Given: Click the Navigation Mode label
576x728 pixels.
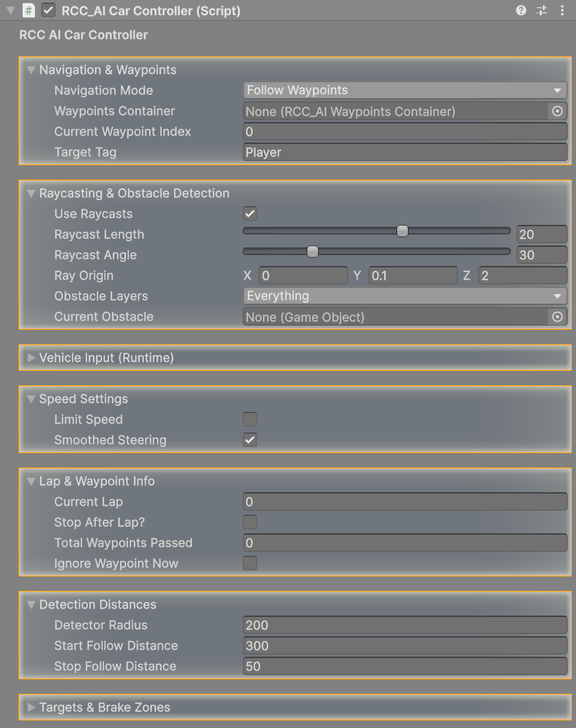Looking at the screenshot, I should [104, 90].
